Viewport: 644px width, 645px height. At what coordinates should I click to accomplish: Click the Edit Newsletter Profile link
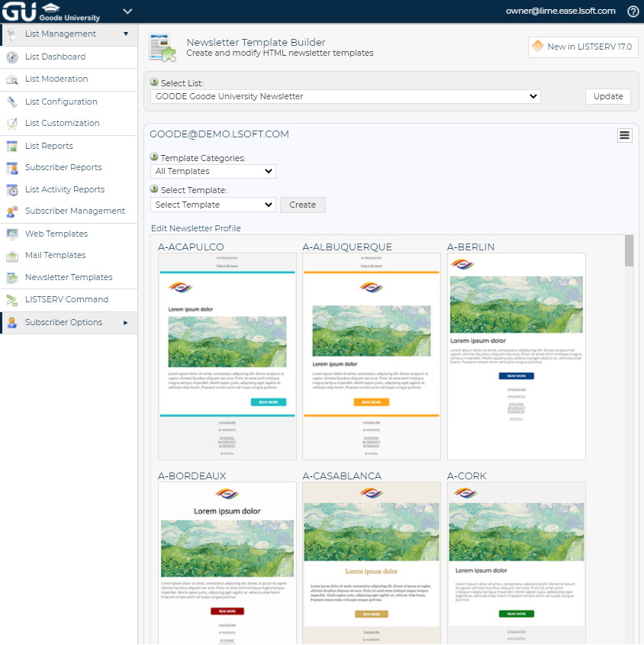[x=196, y=228]
